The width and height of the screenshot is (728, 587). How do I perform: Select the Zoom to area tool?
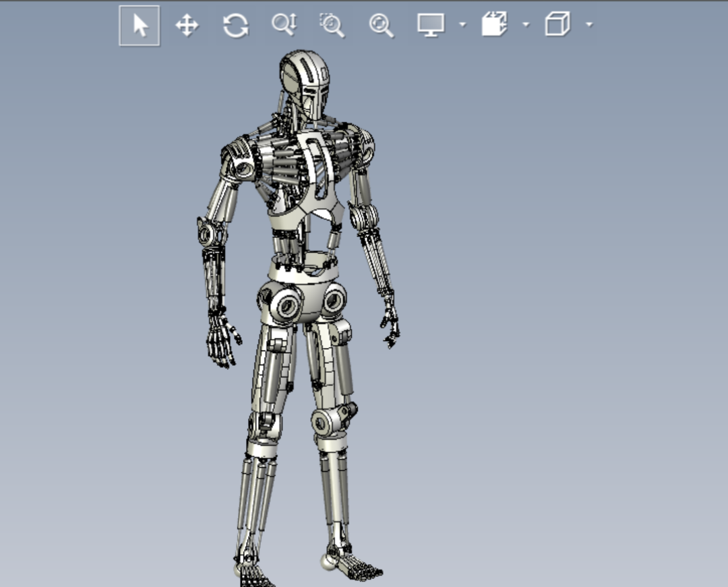332,25
